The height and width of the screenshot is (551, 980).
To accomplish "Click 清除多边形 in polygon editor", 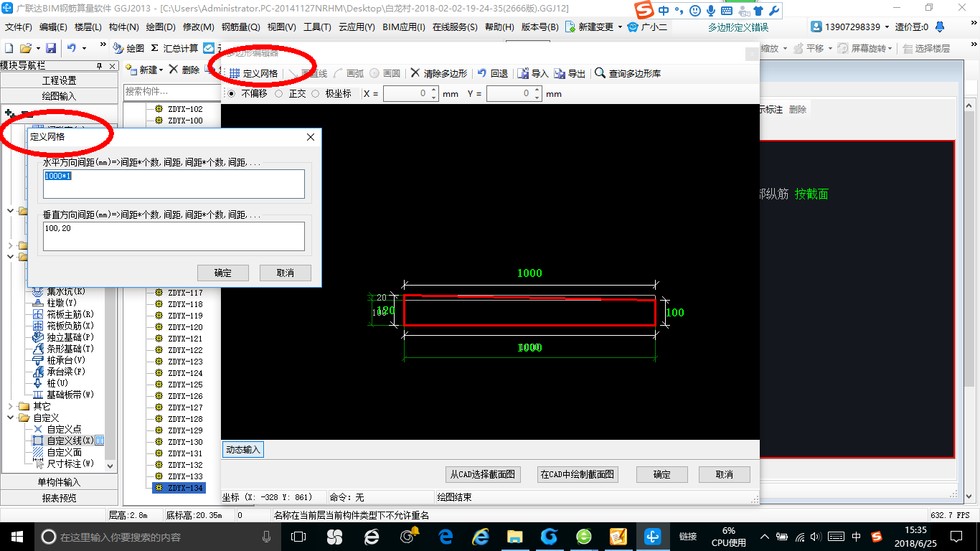I will tap(438, 73).
